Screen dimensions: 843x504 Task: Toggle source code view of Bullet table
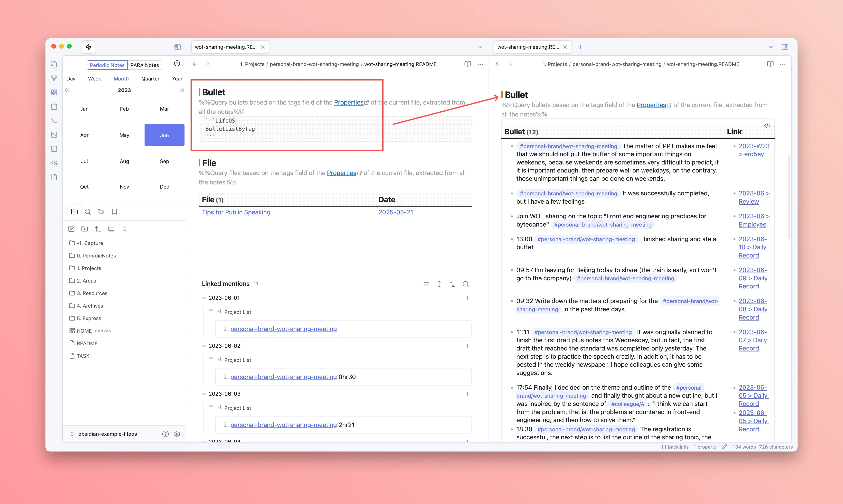(767, 126)
